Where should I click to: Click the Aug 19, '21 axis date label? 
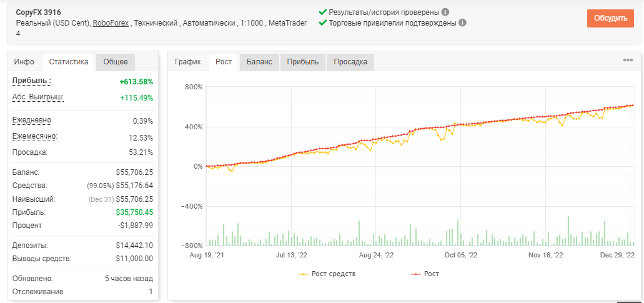206,256
